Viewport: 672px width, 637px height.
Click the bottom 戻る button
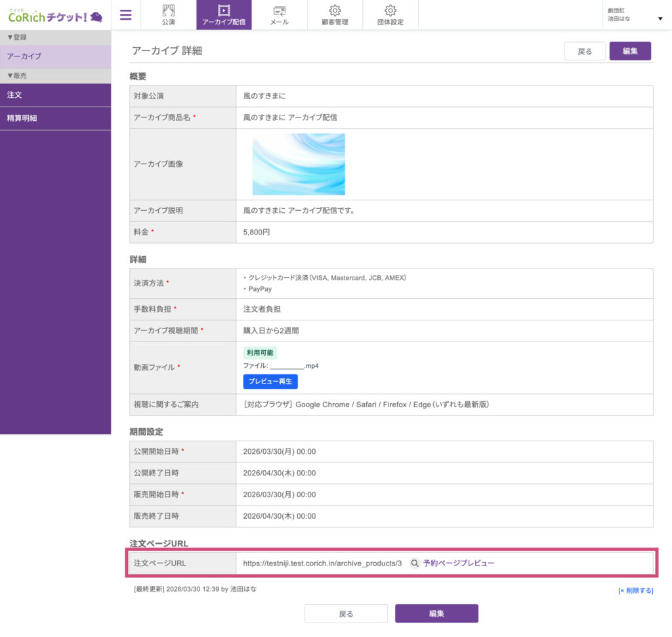click(346, 613)
